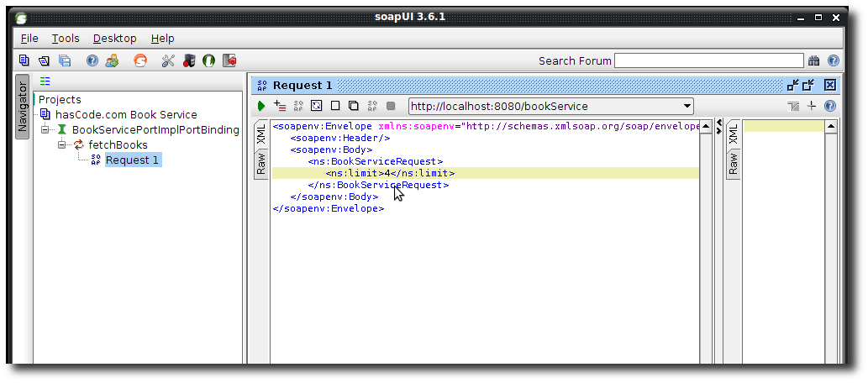
Task: Click the binoculars search forum icon
Action: (813, 60)
